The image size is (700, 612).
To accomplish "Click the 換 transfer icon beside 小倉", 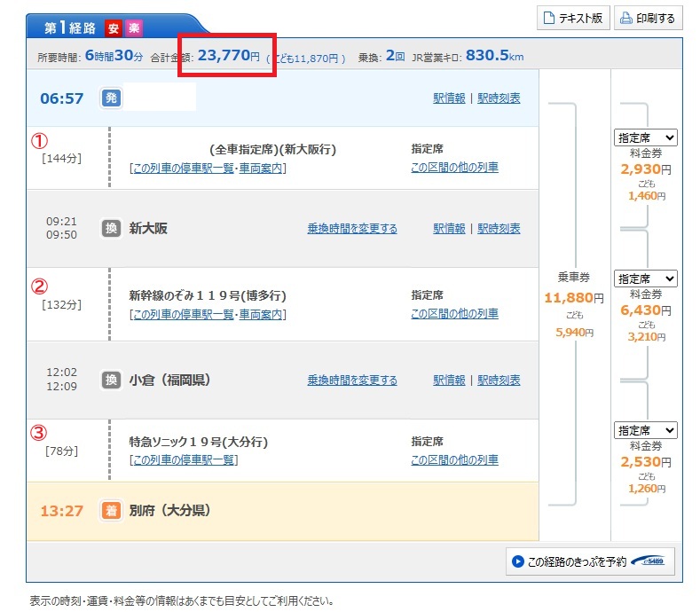I will pyautogui.click(x=111, y=380).
